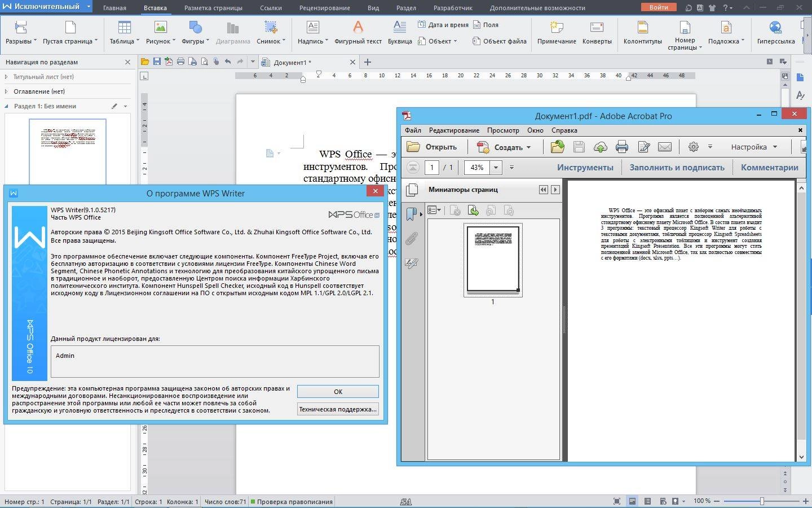This screenshot has height=508, width=812.
Task: Add a comment with Примечание
Action: coord(557,33)
